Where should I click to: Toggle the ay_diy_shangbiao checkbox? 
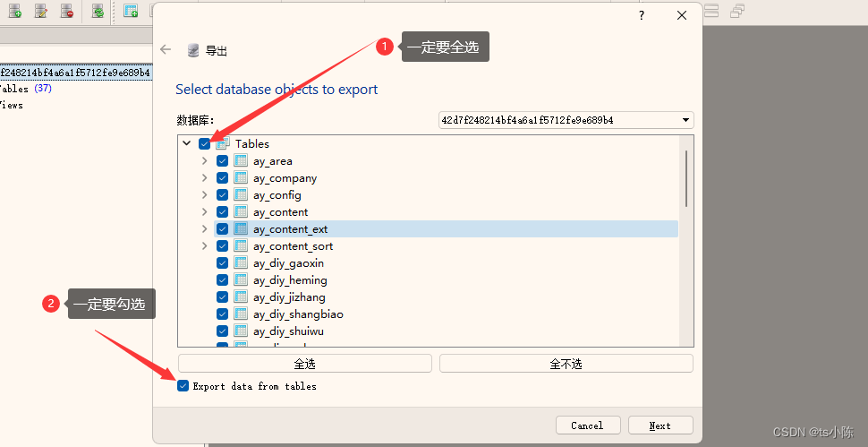click(x=223, y=314)
